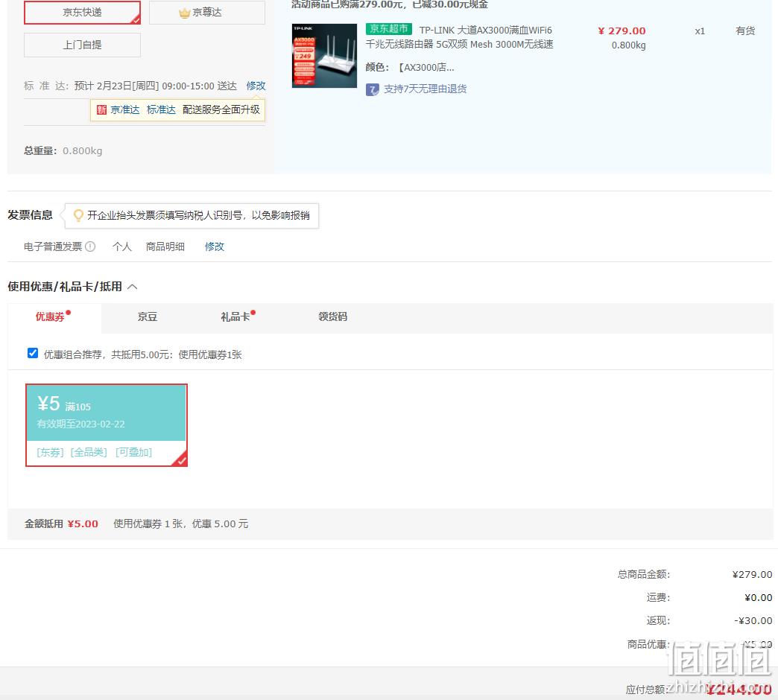Click the 商品明细 invoice content text
Screen dimensions: 778x700
165,246
